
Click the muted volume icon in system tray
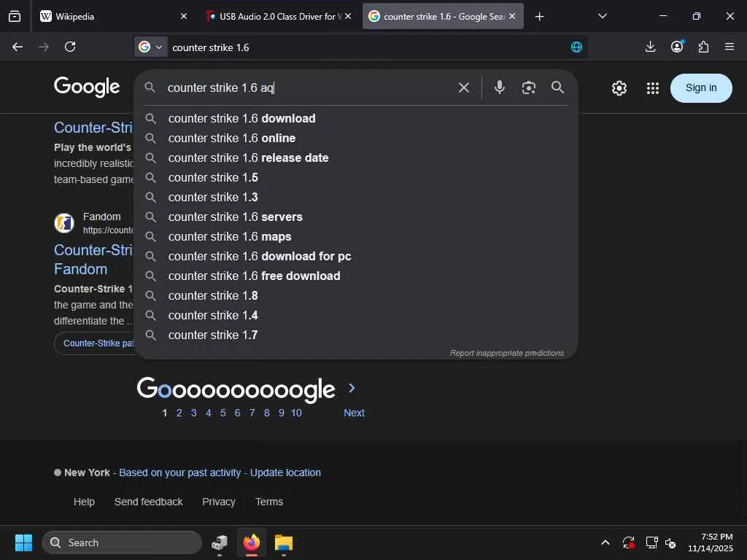[x=670, y=542]
